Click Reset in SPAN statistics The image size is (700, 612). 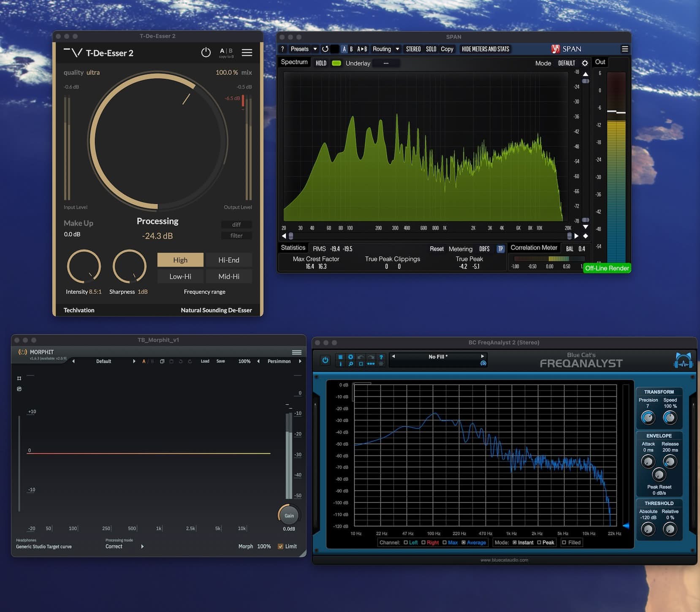click(437, 249)
